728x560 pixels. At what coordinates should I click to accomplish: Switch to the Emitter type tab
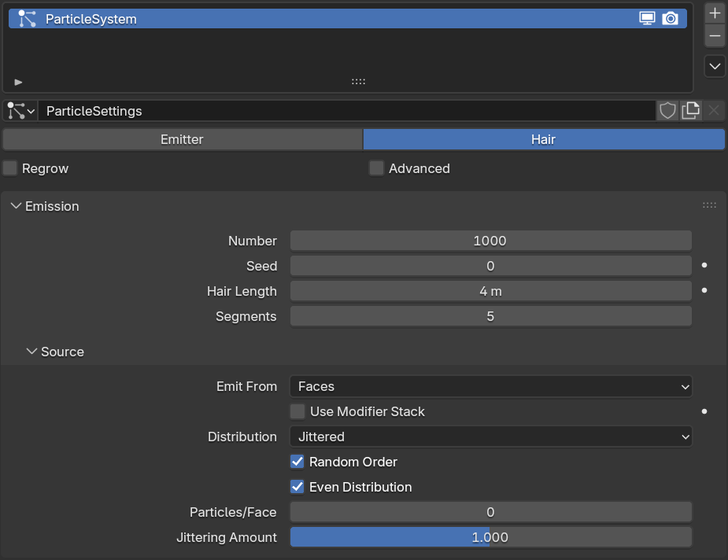(x=183, y=140)
